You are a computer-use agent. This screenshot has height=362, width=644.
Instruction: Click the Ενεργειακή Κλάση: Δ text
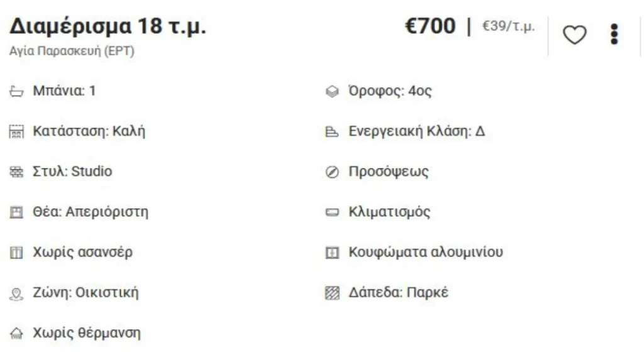[416, 131]
